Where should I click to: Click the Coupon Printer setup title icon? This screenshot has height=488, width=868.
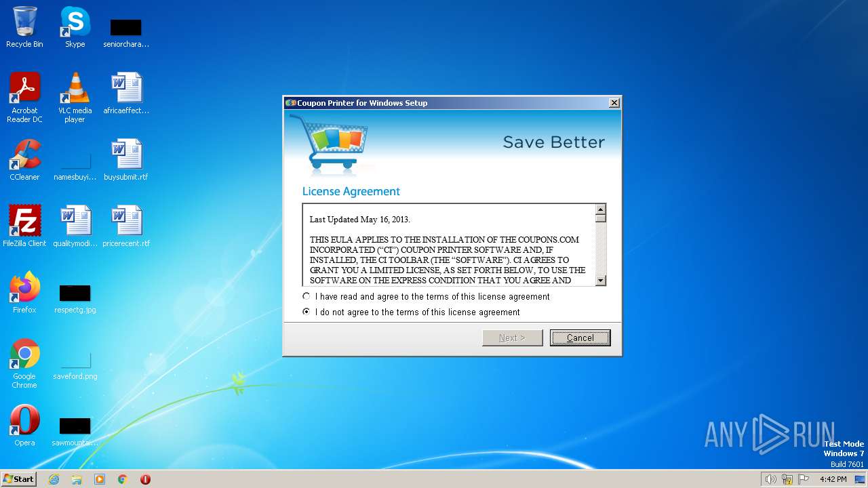290,103
